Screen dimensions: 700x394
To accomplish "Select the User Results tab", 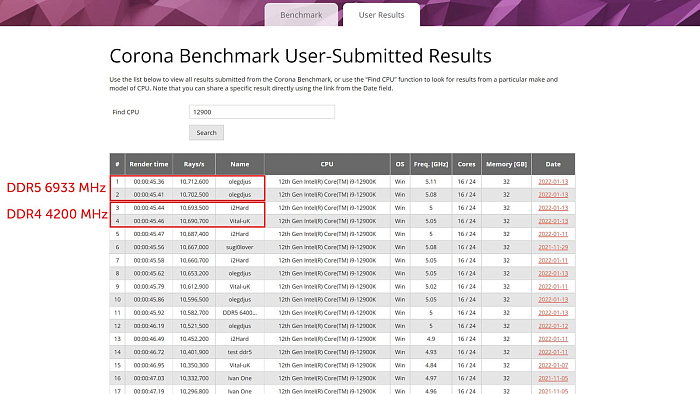I will [381, 15].
